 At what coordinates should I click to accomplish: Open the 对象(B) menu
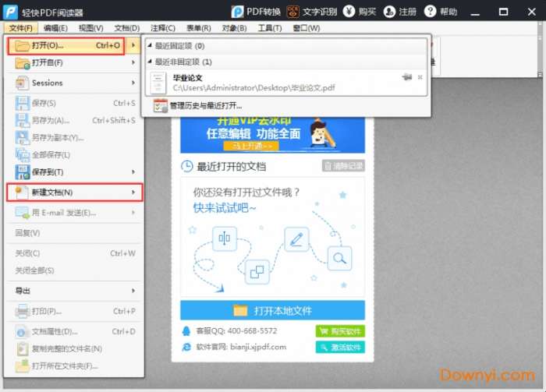coord(234,28)
